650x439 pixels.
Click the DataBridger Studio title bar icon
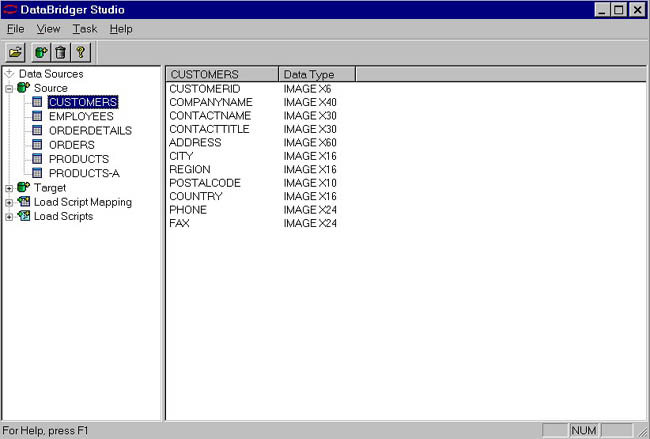pos(10,10)
